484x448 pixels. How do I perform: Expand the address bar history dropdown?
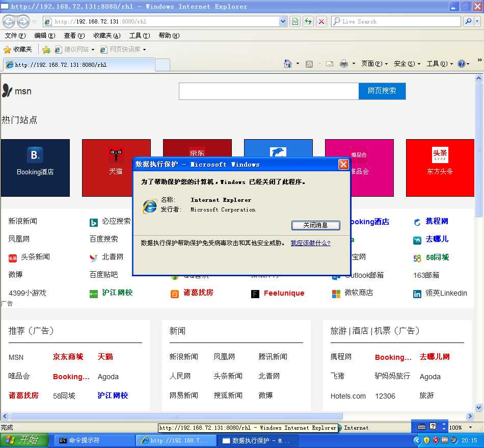pos(283,21)
